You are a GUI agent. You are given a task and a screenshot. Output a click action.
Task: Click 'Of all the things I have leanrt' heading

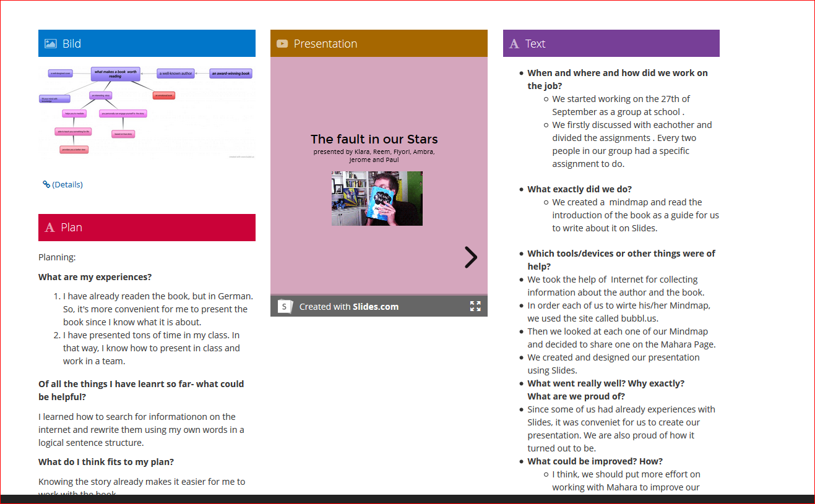141,390
